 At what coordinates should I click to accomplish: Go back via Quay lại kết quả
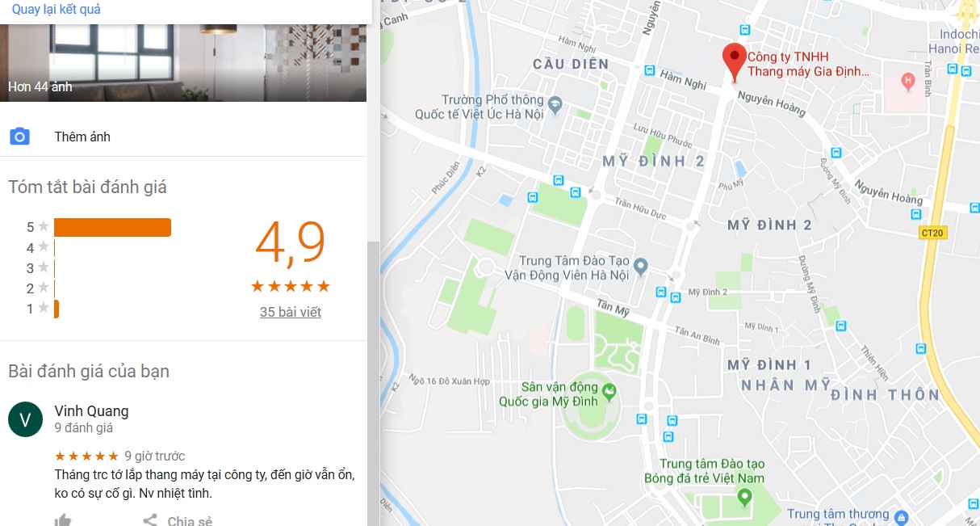(x=57, y=10)
